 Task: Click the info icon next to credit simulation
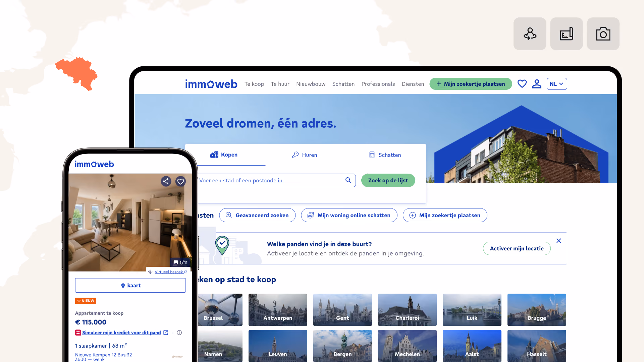(x=179, y=333)
